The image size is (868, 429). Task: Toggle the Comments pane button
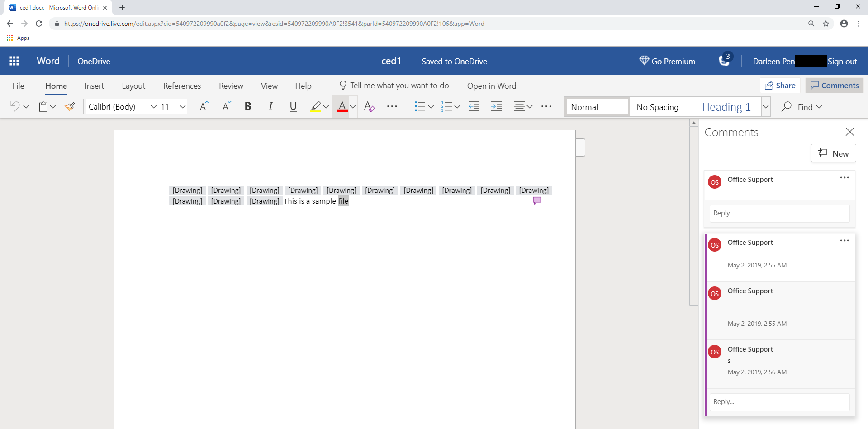[835, 86]
